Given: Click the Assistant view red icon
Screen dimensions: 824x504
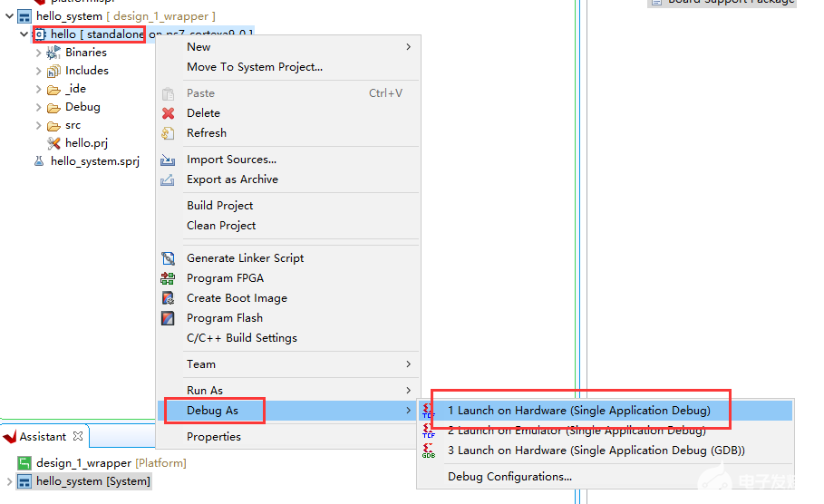Looking at the screenshot, I should point(10,437).
